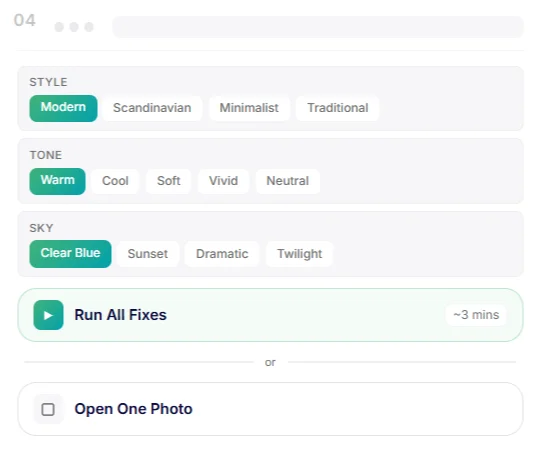Image resolution: width=540 pixels, height=450 pixels.
Task: Switch tone to Cool
Action: coord(115,181)
